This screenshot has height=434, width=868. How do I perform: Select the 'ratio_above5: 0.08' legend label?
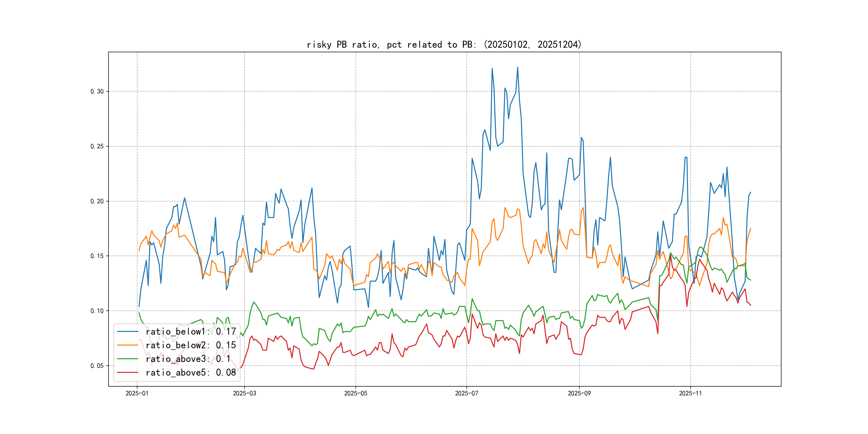click(x=191, y=372)
